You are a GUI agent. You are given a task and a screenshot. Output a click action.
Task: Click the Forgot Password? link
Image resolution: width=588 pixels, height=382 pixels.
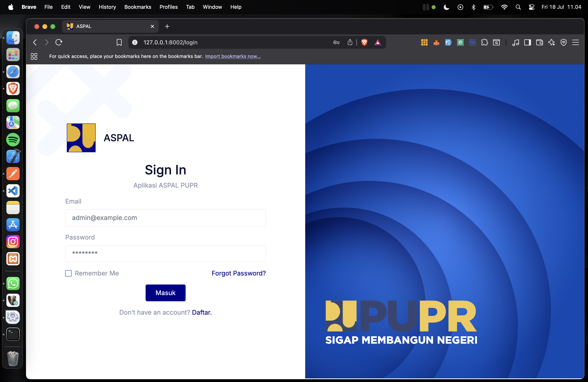(238, 273)
